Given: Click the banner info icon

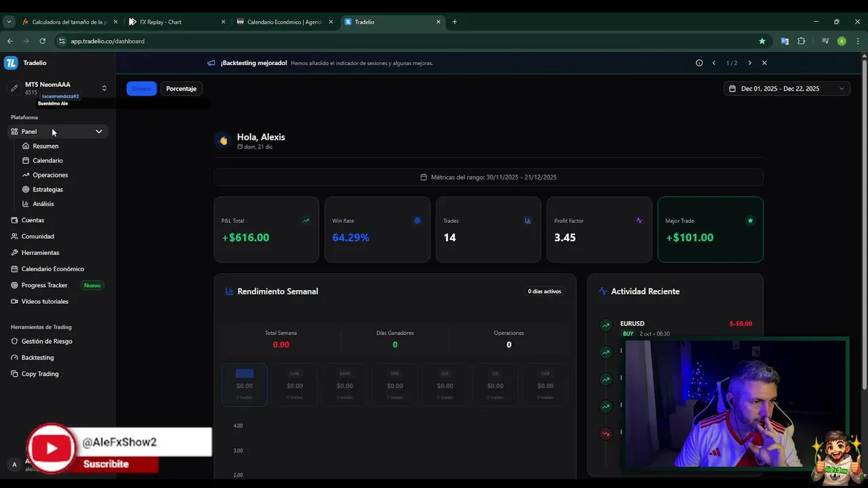Looking at the screenshot, I should [699, 63].
